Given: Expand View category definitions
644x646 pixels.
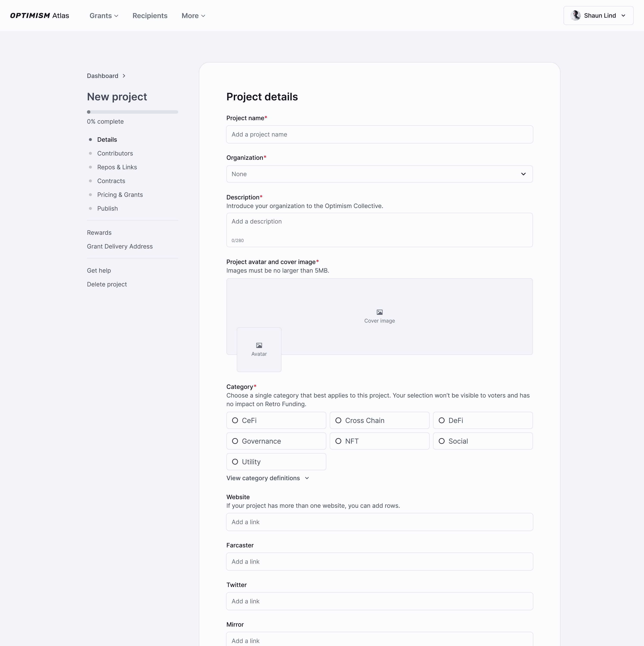Looking at the screenshot, I should click(x=267, y=478).
